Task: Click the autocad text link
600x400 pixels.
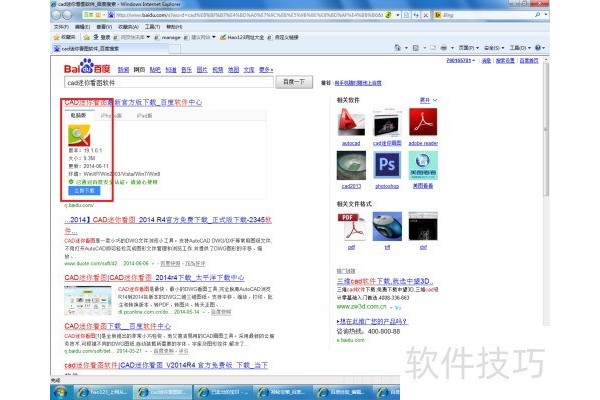Action: click(351, 143)
